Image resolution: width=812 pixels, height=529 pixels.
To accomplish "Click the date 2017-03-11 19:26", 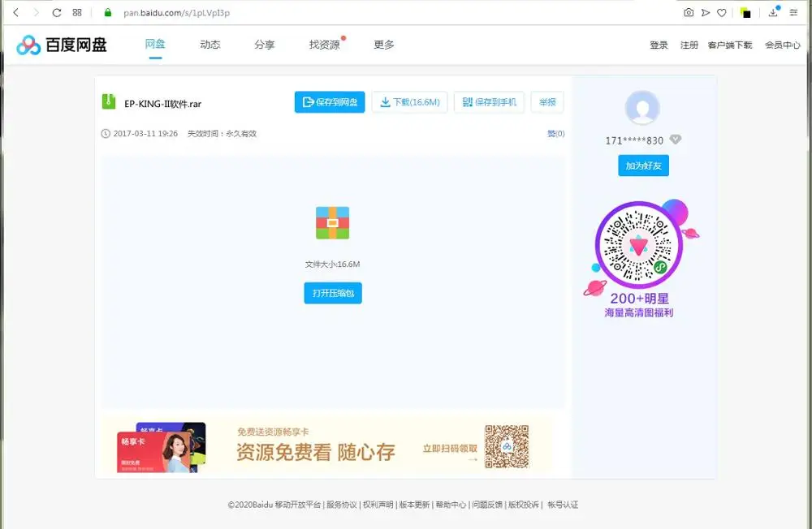I will [x=145, y=134].
